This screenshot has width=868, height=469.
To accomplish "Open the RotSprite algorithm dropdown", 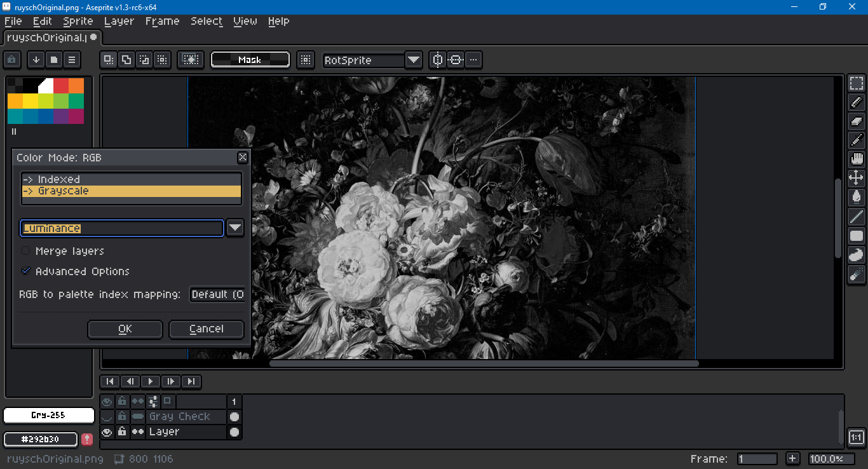I will coord(414,60).
